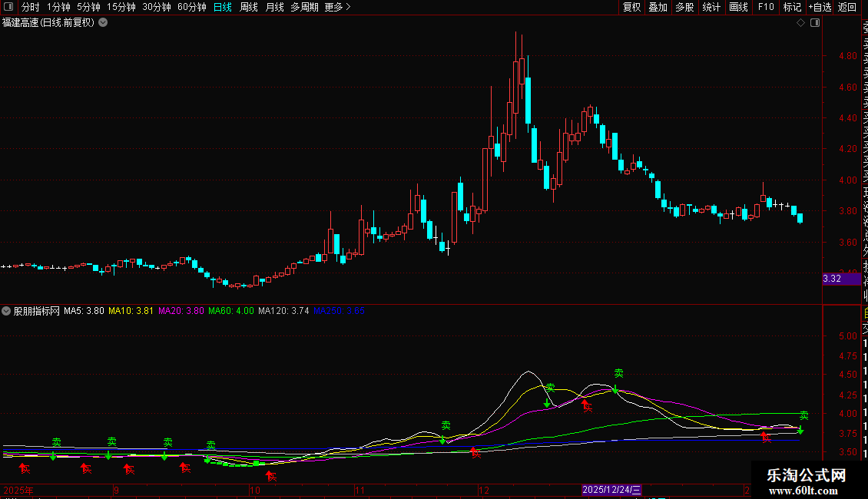
Task: Click the 4.00 main chart axis label
Action: click(x=847, y=180)
